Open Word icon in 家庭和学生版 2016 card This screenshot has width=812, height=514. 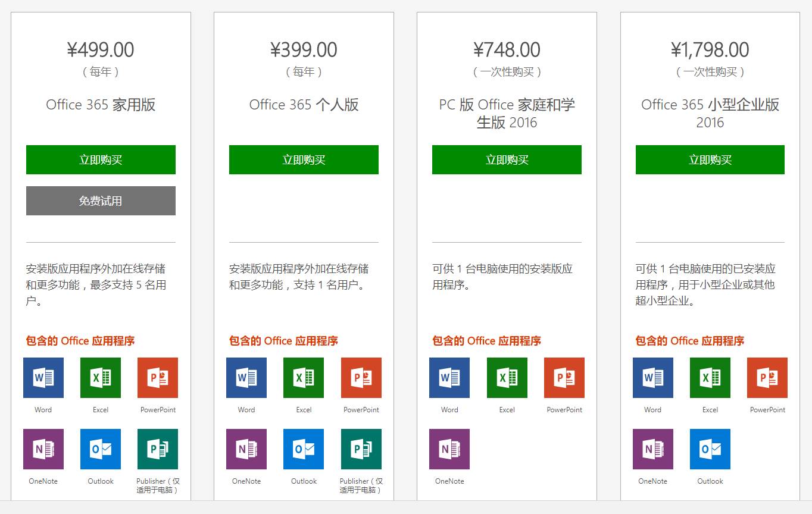(449, 378)
